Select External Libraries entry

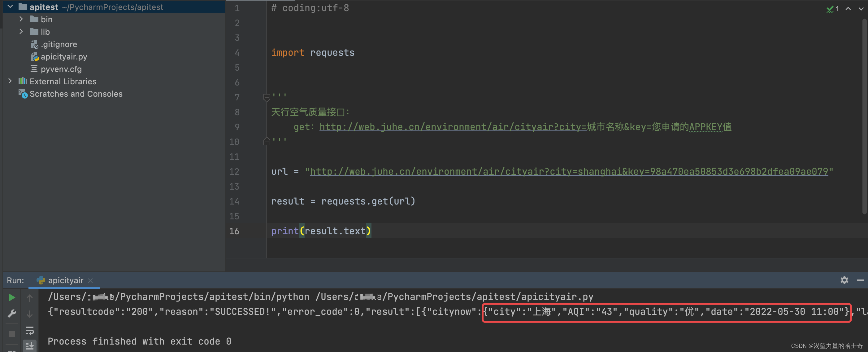57,81
